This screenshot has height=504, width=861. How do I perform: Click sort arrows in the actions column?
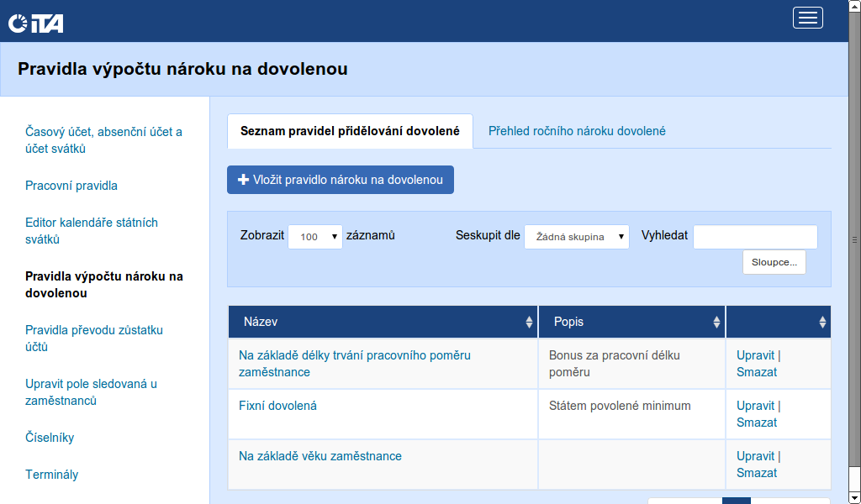pyautogui.click(x=822, y=322)
